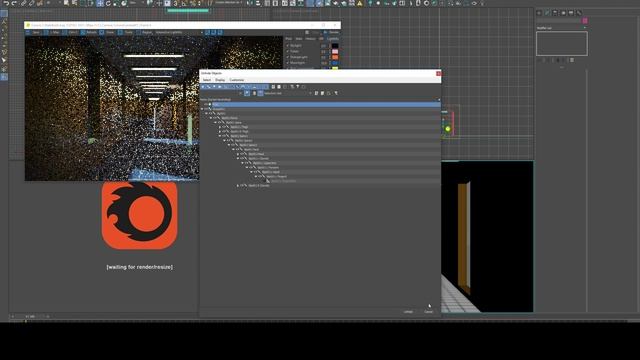Toggle eye icon on Bip001 L Thigh row
The height and width of the screenshot is (360, 640).
pos(223,127)
